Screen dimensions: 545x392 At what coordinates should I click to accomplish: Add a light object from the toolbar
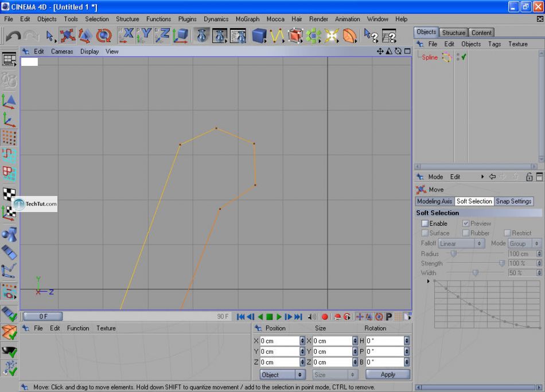332,36
